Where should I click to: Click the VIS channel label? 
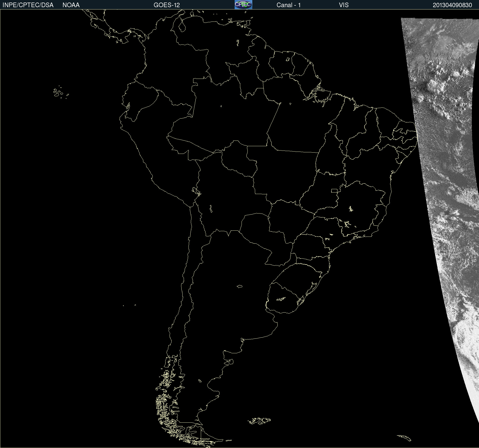(x=344, y=5)
